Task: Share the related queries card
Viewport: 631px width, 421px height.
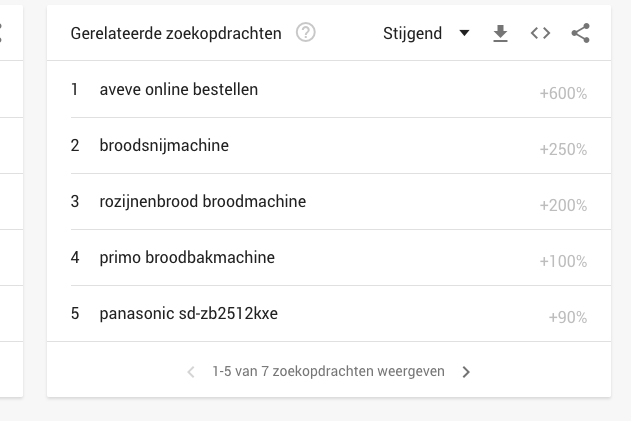Action: (x=580, y=33)
